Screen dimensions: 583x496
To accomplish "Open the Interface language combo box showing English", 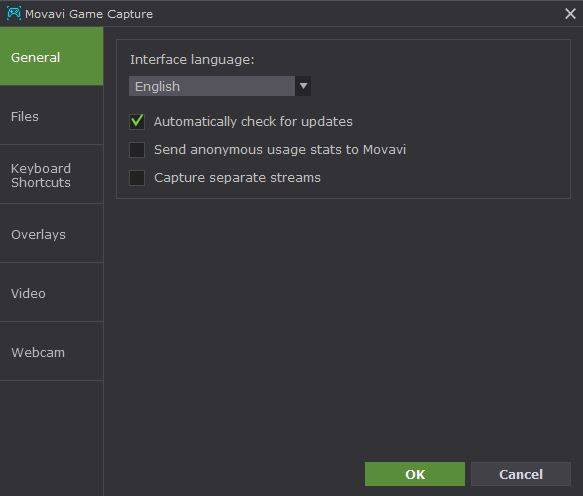I will [x=220, y=86].
